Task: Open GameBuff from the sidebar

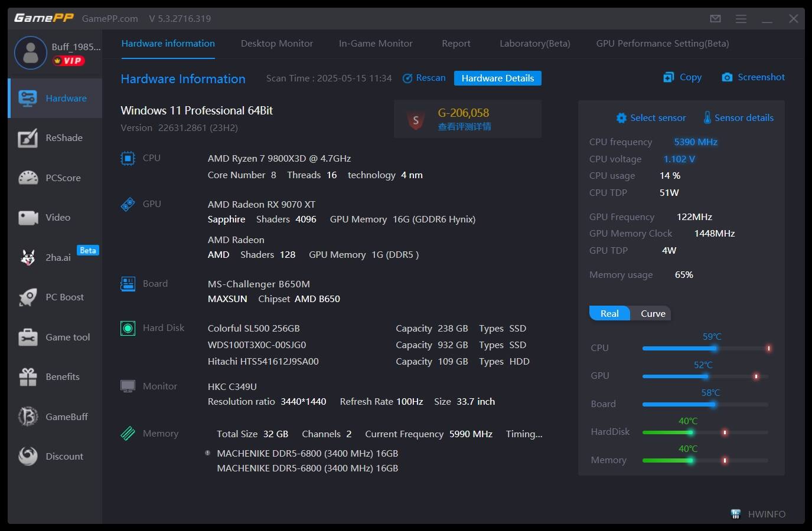Action: click(55, 417)
